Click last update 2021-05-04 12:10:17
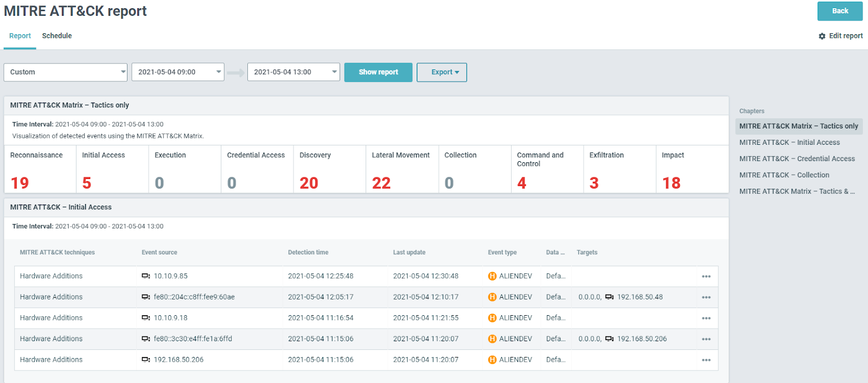The image size is (868, 383). [x=426, y=297]
